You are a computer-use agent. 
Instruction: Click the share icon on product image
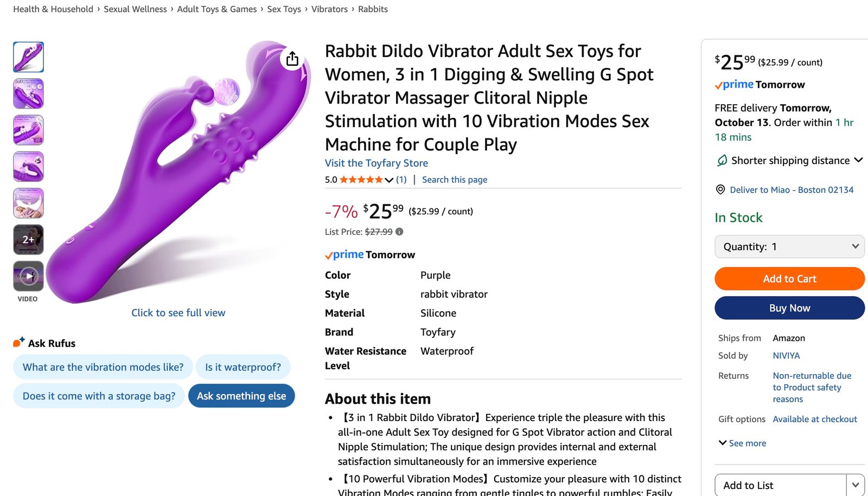292,59
